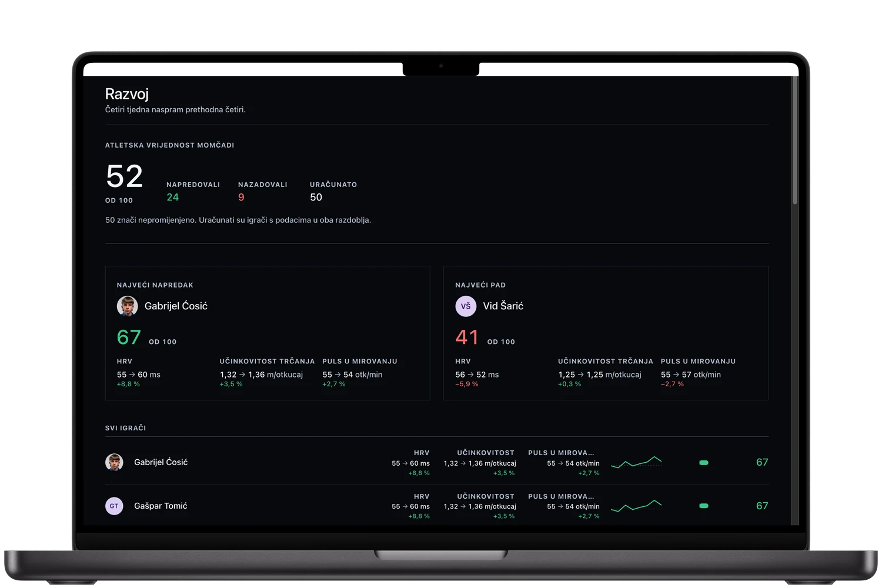Click the page's vertical scrollbar thumb
The width and height of the screenshot is (882, 588).
[x=795, y=141]
